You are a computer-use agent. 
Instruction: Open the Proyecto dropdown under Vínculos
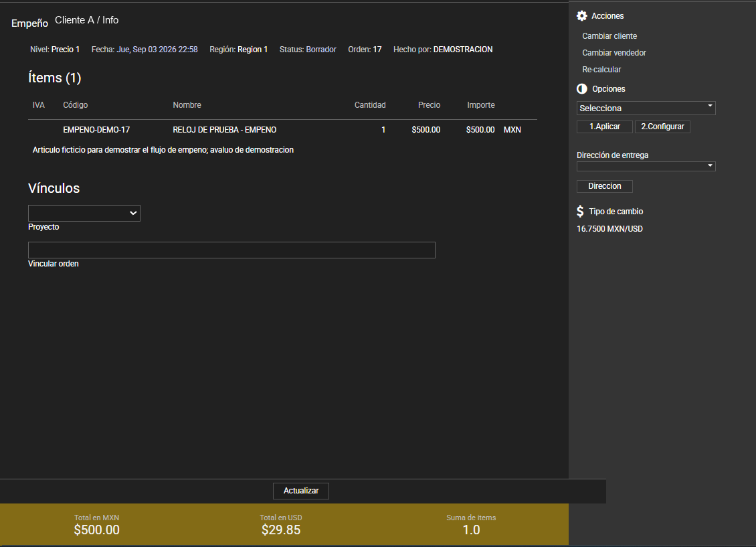point(84,213)
